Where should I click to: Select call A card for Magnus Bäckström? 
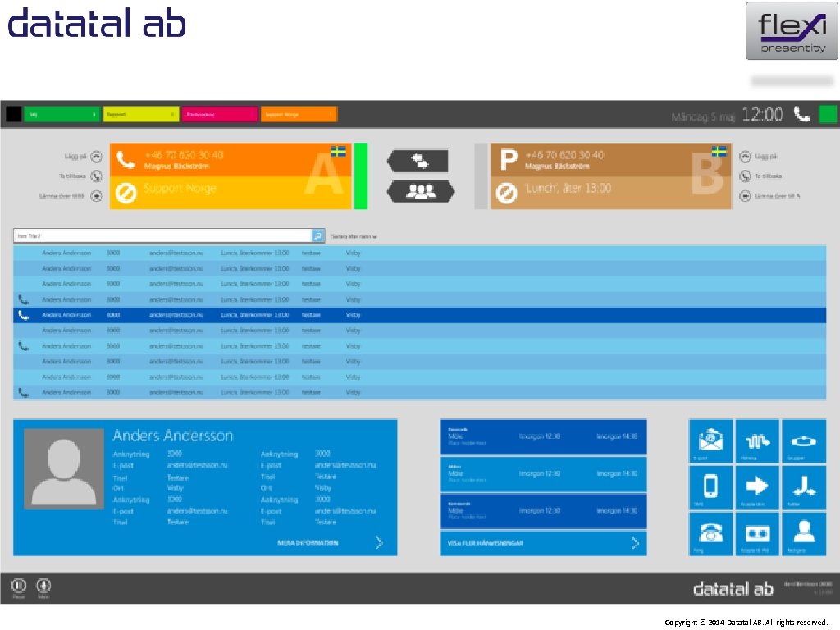tap(231, 176)
